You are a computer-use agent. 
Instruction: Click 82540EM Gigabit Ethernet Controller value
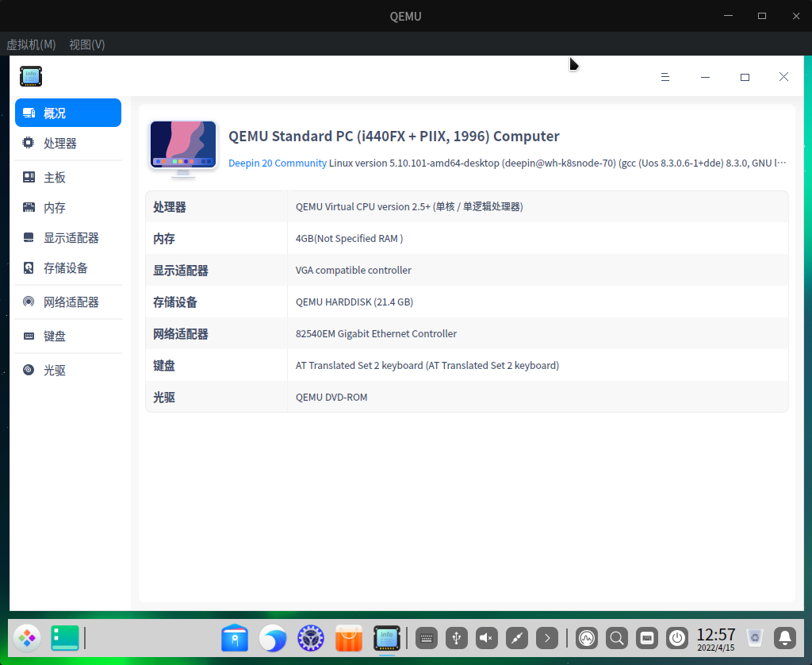pyautogui.click(x=376, y=334)
